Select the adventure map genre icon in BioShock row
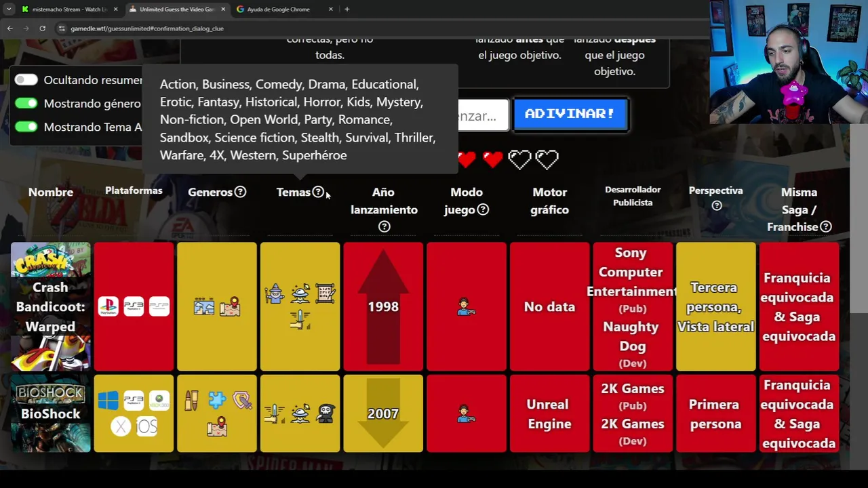The image size is (868, 488). (217, 426)
